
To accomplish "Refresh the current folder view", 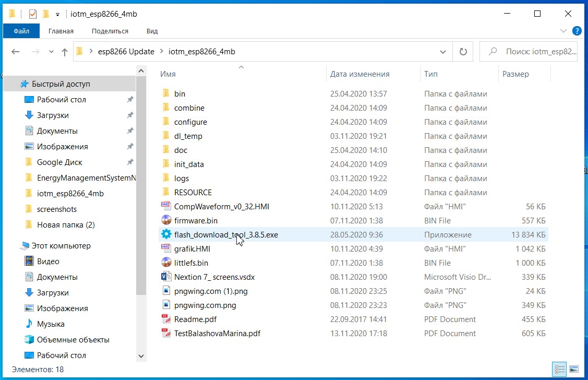I will point(462,52).
